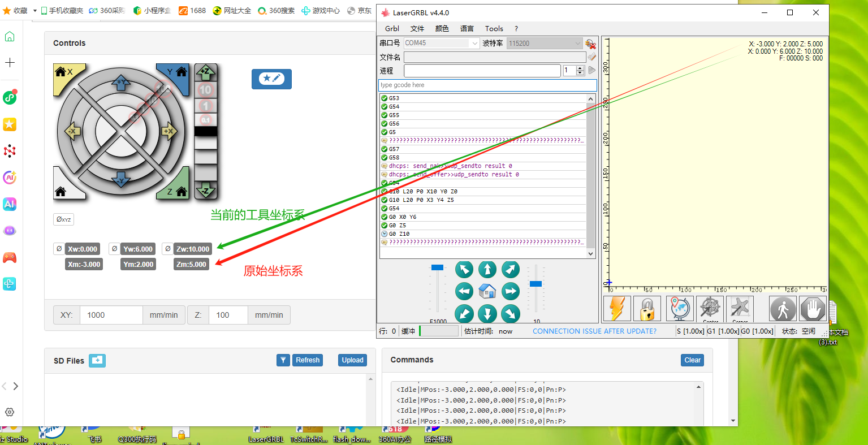Open the COM45 serial port dropdown

point(474,42)
